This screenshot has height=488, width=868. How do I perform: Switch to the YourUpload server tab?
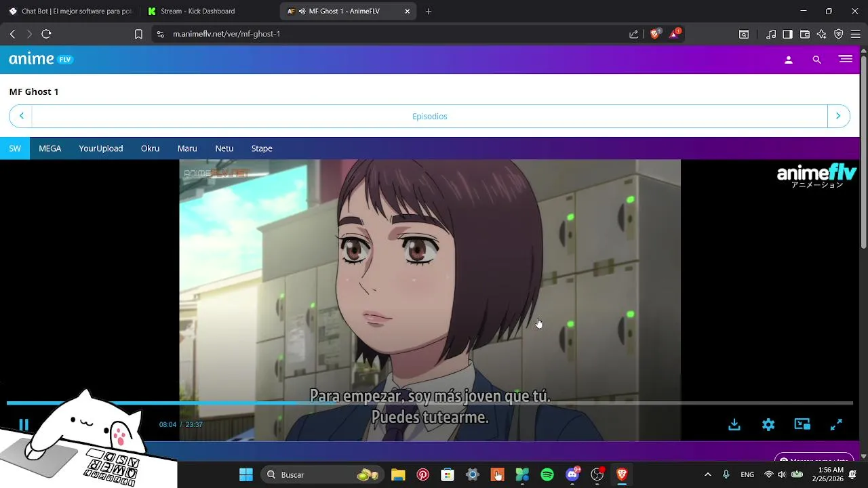click(101, 148)
